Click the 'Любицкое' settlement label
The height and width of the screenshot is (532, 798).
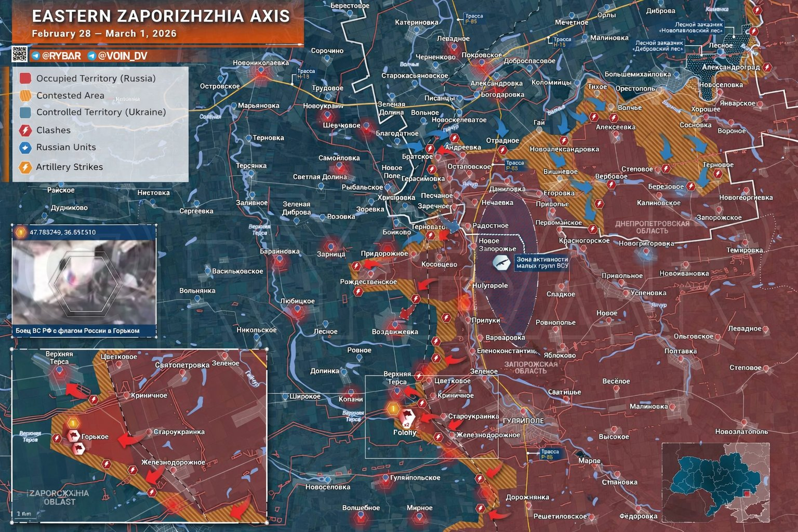[x=297, y=301]
